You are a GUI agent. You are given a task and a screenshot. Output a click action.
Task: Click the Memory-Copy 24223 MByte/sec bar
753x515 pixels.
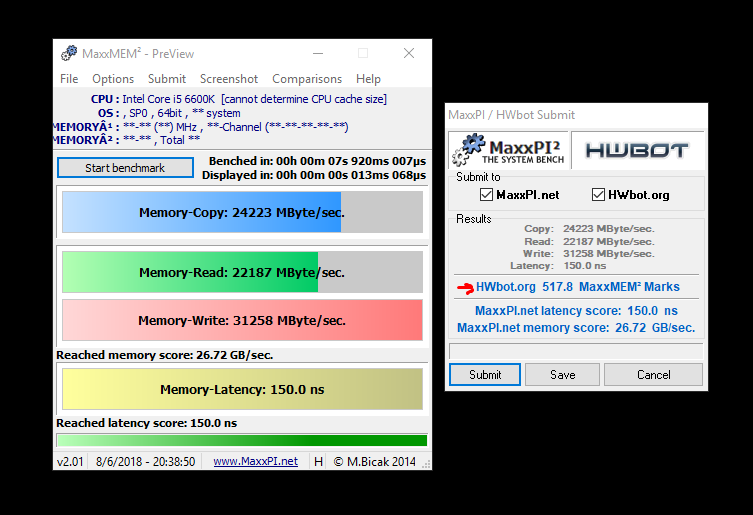[242, 212]
